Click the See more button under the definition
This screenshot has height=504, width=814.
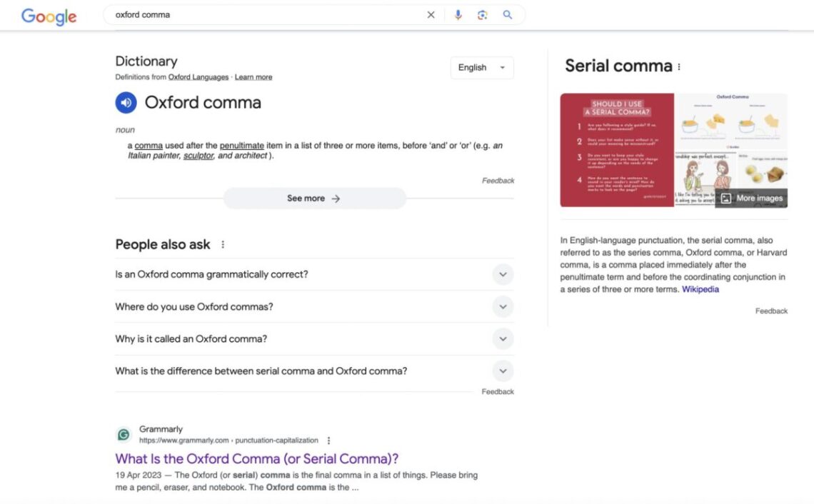[314, 198]
